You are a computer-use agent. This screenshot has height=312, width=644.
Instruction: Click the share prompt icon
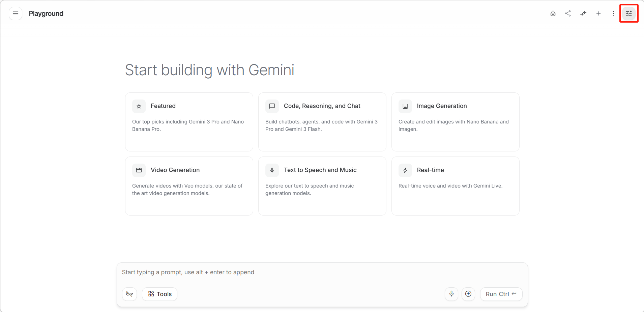(x=568, y=13)
